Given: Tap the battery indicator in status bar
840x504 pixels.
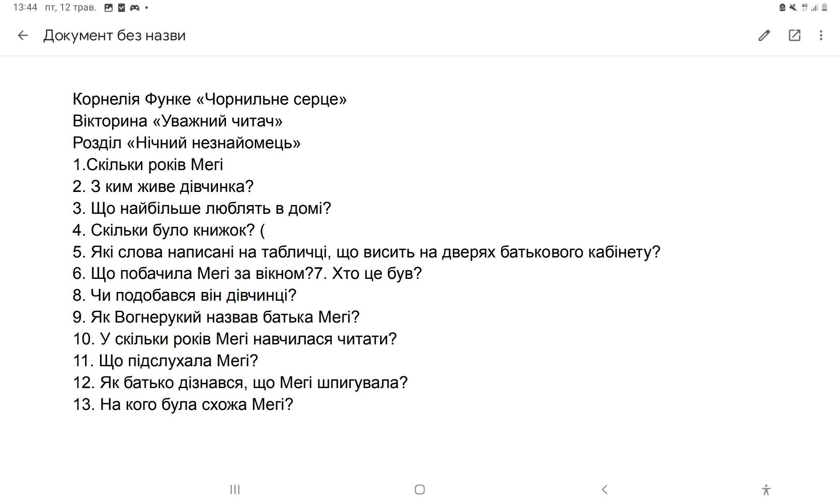Looking at the screenshot, I should click(x=824, y=8).
